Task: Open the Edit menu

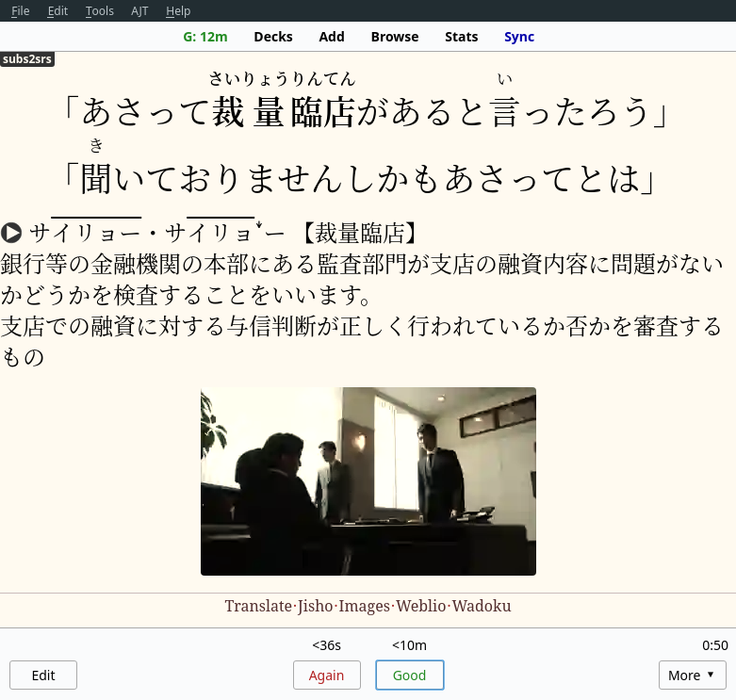Action: (57, 11)
